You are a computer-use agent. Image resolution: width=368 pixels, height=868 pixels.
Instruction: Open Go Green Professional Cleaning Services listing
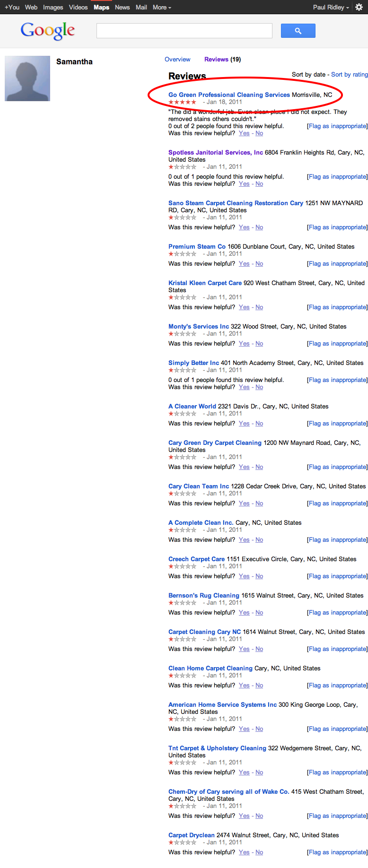coord(229,95)
